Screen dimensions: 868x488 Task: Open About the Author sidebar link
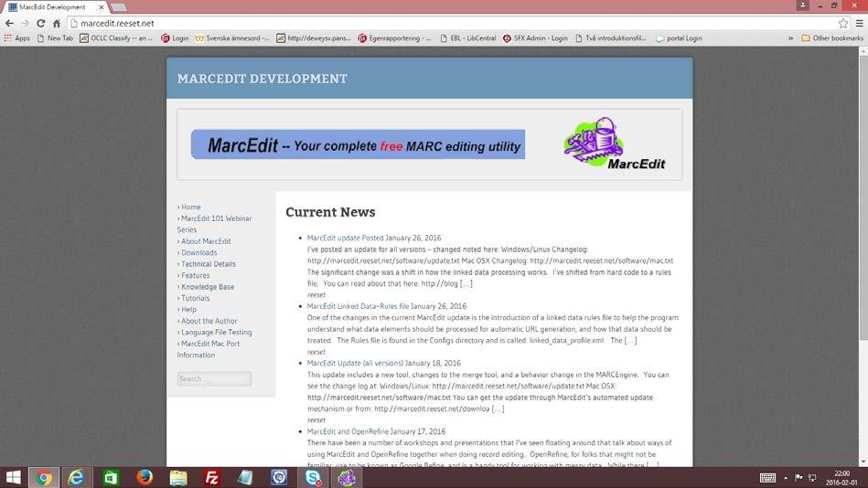click(x=209, y=321)
